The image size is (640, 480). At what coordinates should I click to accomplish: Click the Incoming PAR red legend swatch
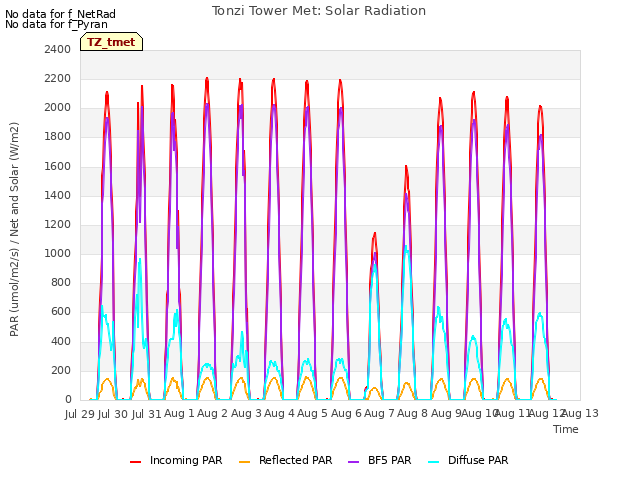click(136, 462)
